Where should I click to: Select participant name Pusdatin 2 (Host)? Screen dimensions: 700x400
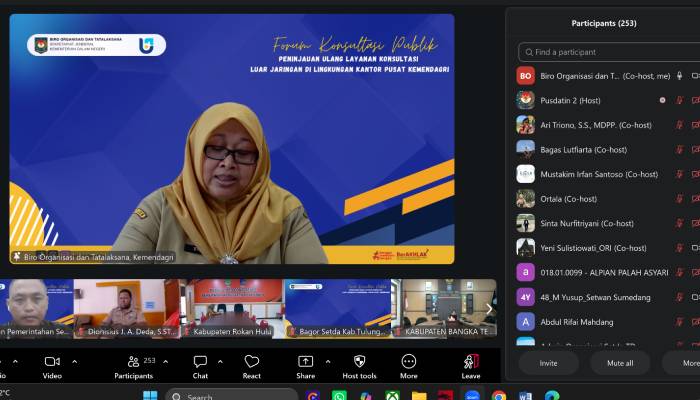pos(570,101)
